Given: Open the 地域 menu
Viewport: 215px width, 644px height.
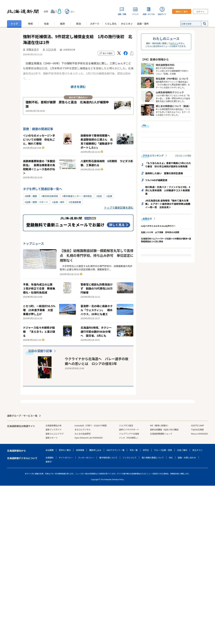Looking at the screenshot, I should coord(30,24).
